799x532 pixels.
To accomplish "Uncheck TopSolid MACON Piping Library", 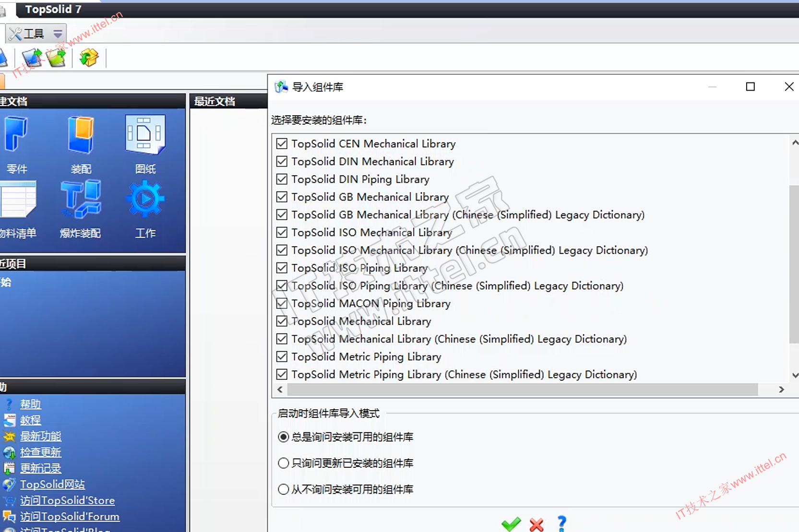I will (x=282, y=304).
